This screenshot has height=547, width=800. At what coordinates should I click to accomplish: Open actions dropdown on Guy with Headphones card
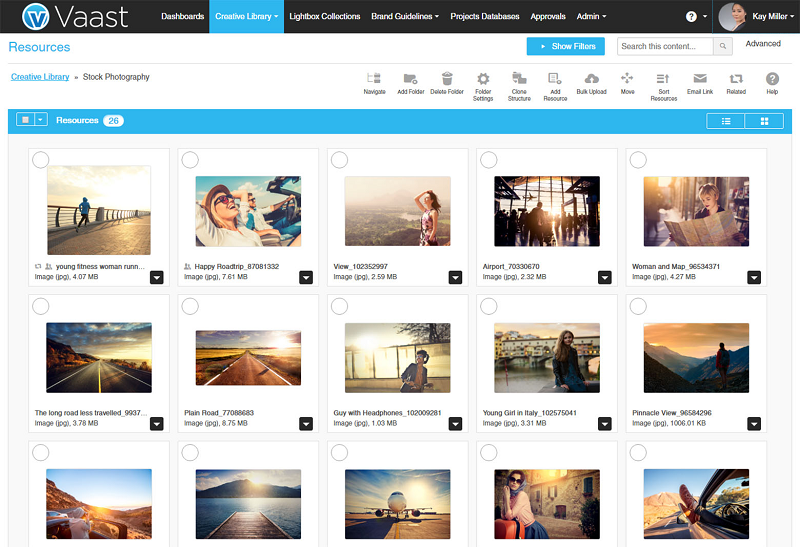coord(455,424)
